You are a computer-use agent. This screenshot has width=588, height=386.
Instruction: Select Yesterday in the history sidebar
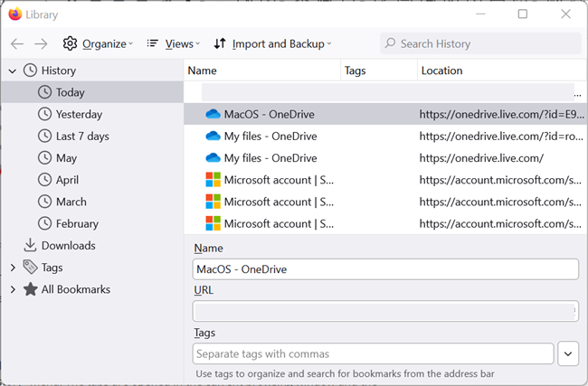79,115
